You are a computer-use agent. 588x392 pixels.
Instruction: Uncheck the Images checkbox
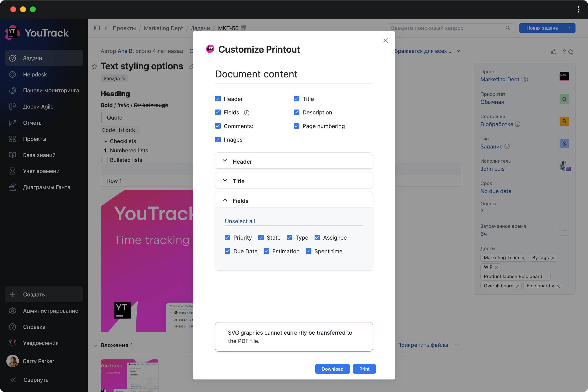point(218,139)
